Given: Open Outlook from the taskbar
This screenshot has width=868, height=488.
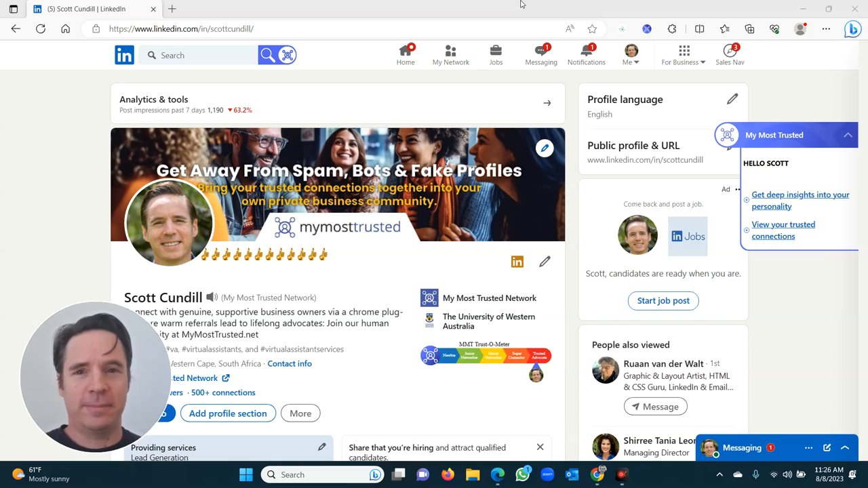Looking at the screenshot, I should (572, 474).
